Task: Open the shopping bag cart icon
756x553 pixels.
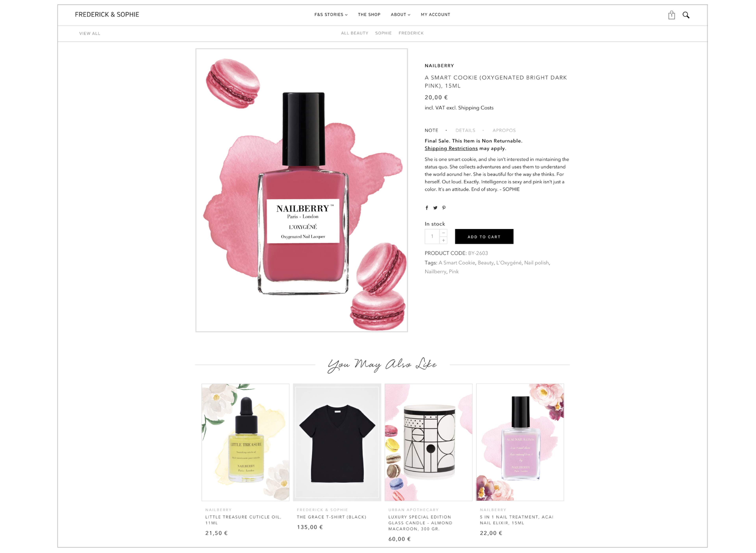Action: [x=671, y=15]
